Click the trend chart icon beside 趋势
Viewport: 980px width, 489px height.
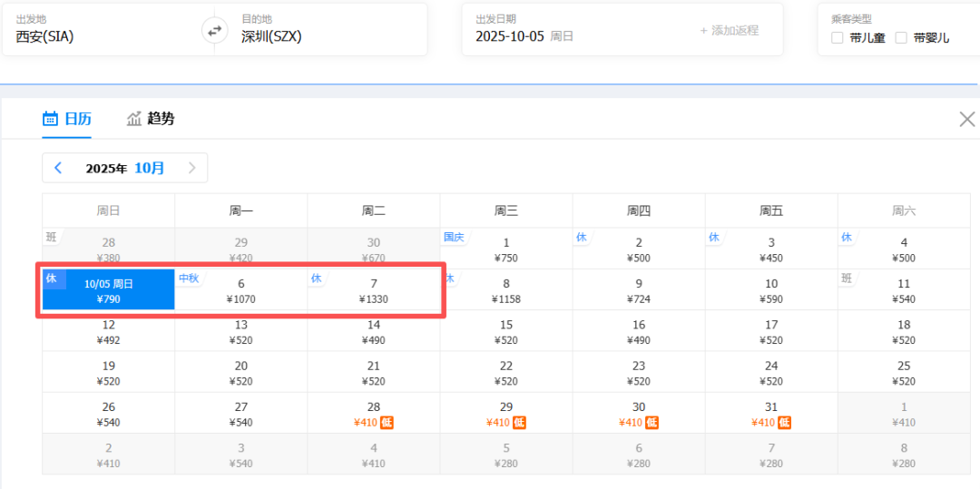tap(134, 118)
